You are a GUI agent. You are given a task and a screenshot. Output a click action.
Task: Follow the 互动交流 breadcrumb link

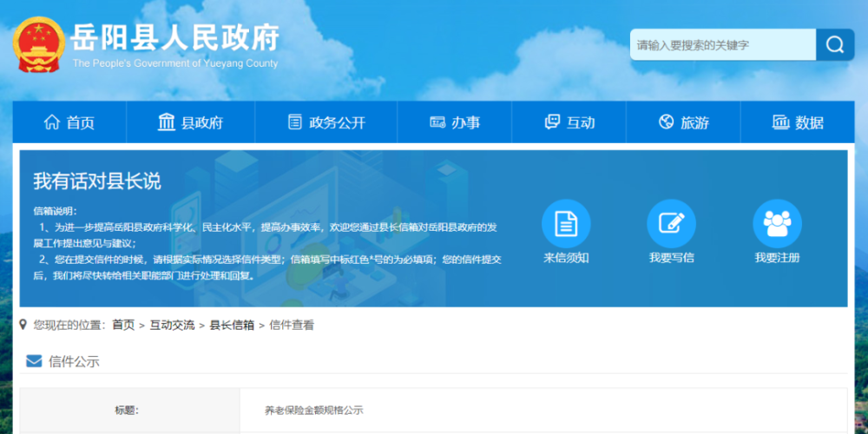pyautogui.click(x=172, y=325)
